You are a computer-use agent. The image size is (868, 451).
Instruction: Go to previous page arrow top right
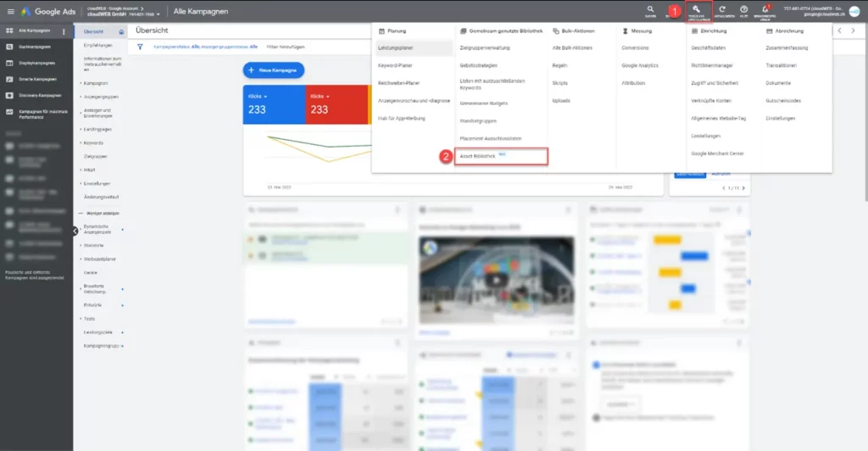[840, 31]
